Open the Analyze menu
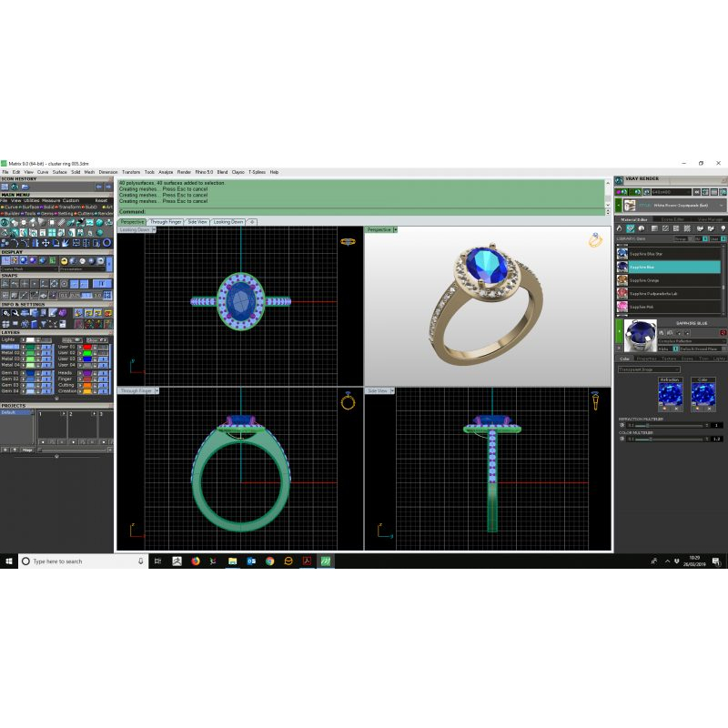This screenshot has width=728, height=728. pyautogui.click(x=166, y=172)
